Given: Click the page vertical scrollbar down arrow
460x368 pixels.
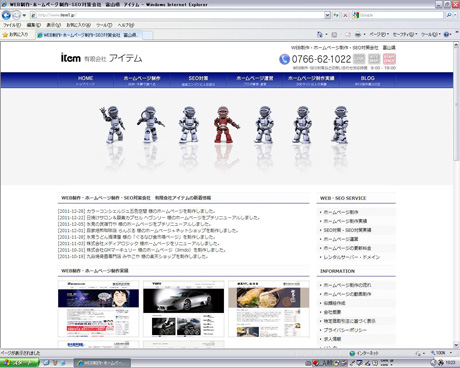Looking at the screenshot, I should pos(456,345).
